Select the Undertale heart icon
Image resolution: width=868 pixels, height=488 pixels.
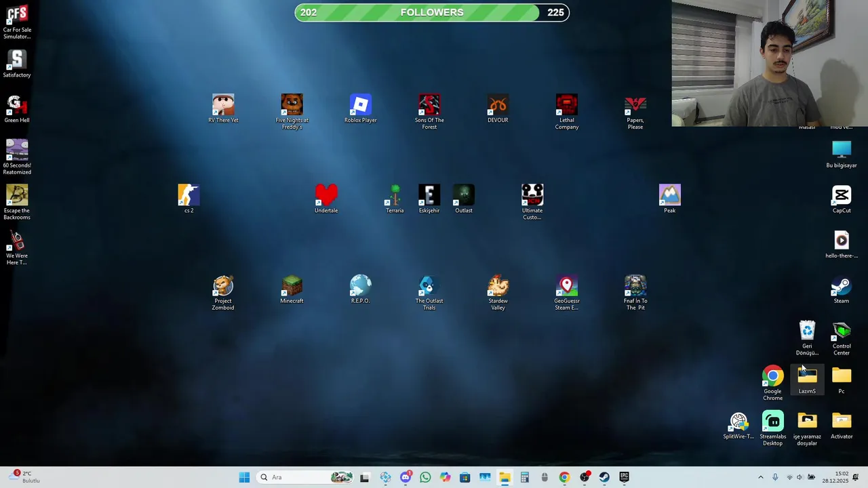click(326, 199)
